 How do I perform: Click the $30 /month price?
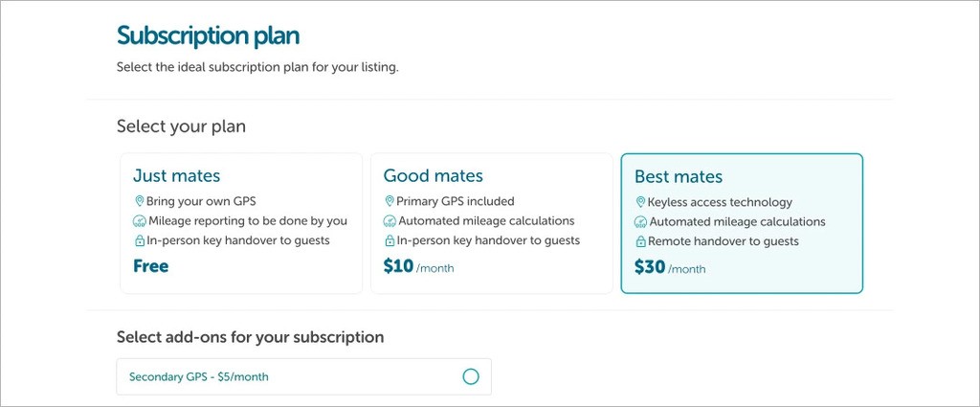(x=669, y=268)
